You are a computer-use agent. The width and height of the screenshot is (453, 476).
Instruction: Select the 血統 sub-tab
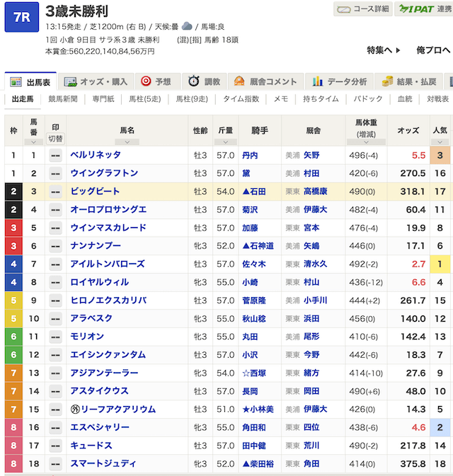tap(405, 99)
